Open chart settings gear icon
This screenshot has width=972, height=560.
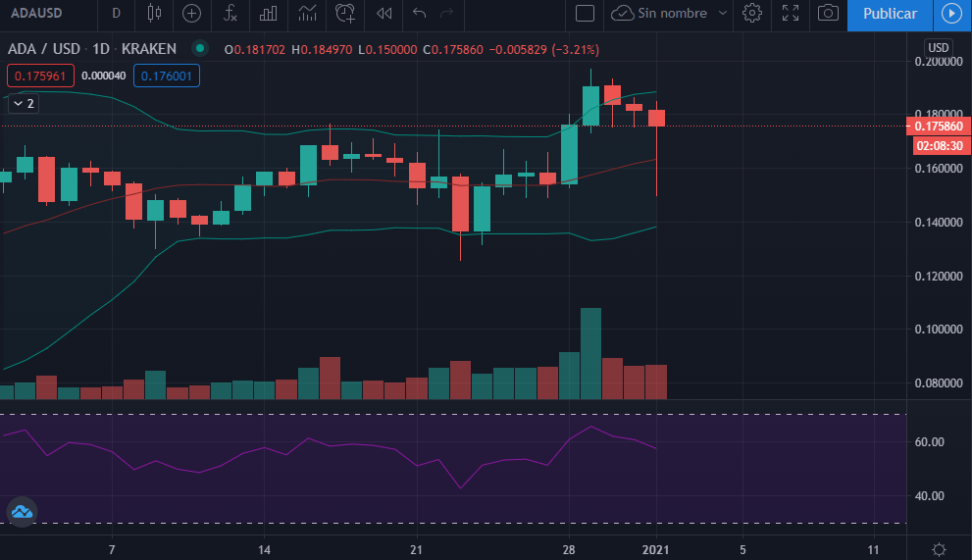click(752, 13)
